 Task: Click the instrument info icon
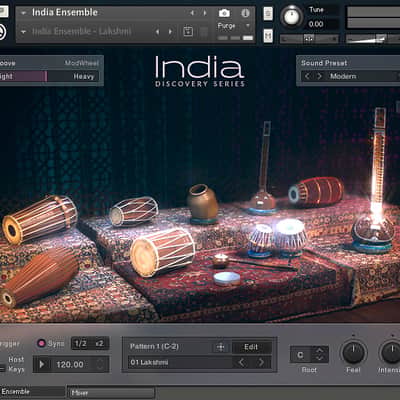tap(245, 13)
